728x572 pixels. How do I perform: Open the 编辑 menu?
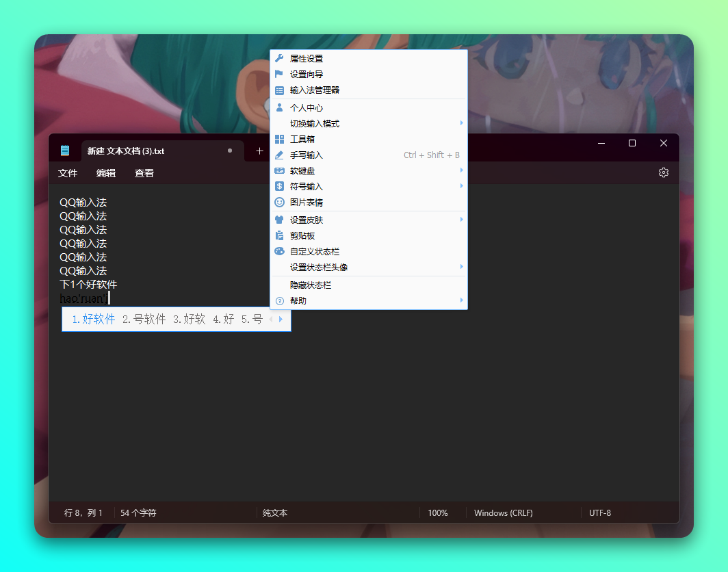point(106,173)
